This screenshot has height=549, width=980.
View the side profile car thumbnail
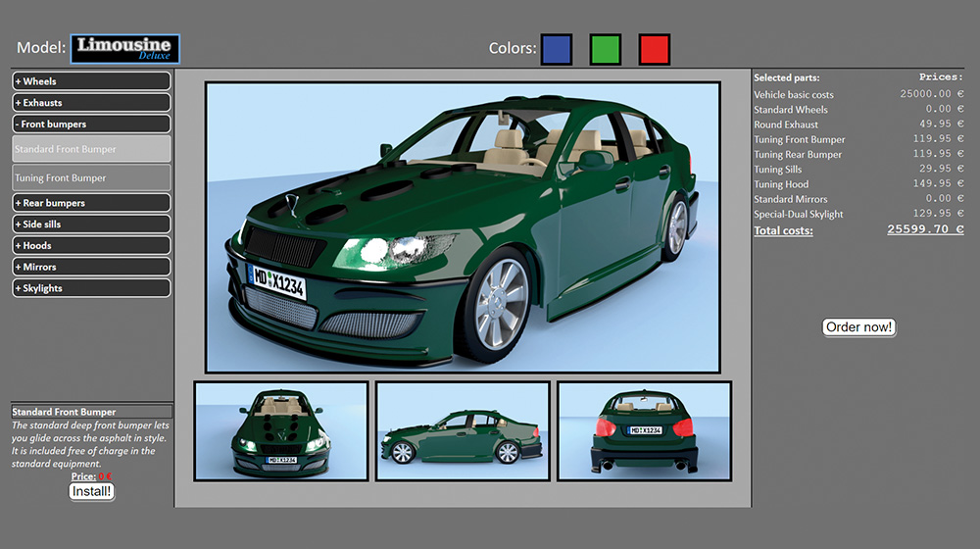[x=463, y=430]
